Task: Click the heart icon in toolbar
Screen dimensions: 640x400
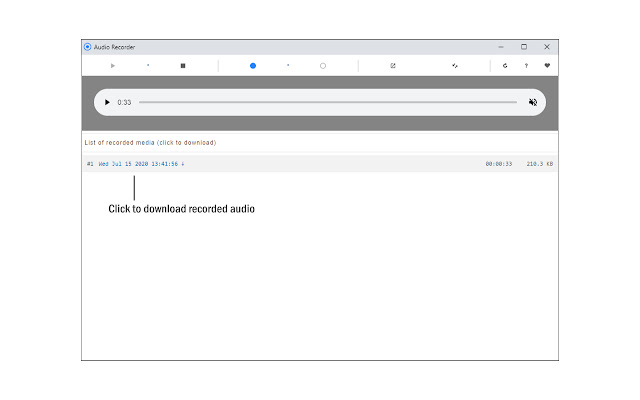Action: click(547, 65)
